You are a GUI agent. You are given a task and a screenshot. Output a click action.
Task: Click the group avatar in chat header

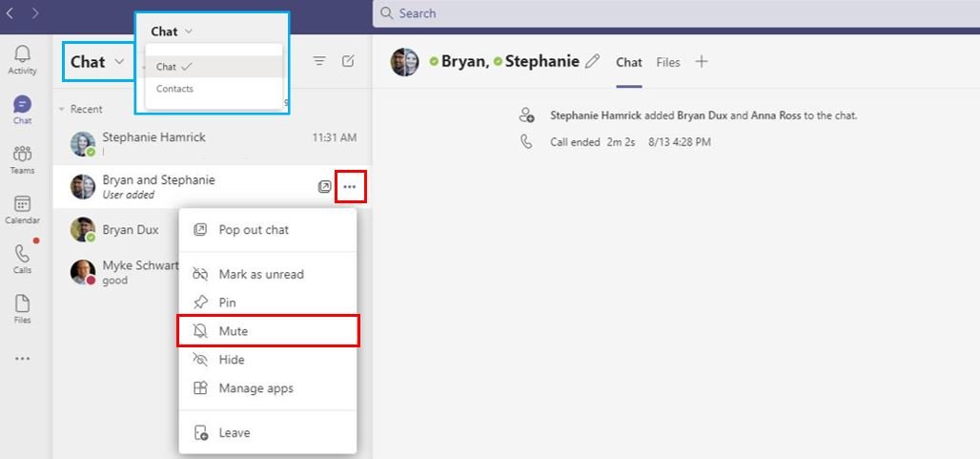pos(404,62)
